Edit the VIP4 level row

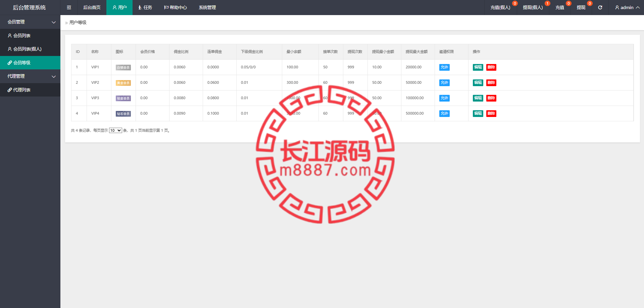(x=478, y=114)
